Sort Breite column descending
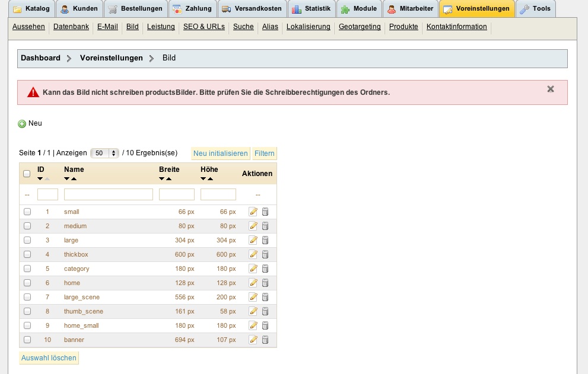Image resolution: width=588 pixels, height=374 pixels. (161, 179)
